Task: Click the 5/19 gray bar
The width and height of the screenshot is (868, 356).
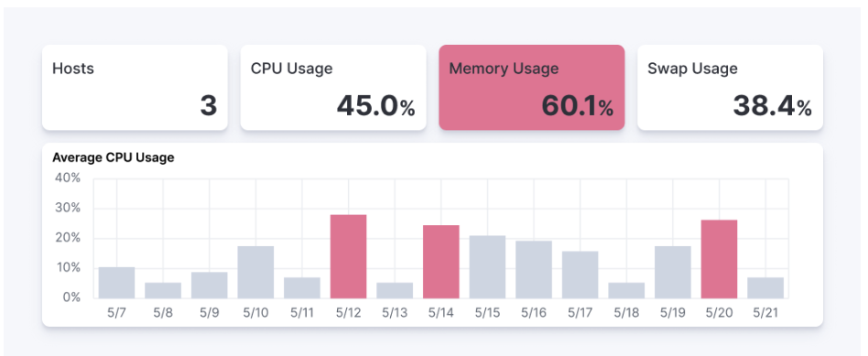Action: point(673,273)
